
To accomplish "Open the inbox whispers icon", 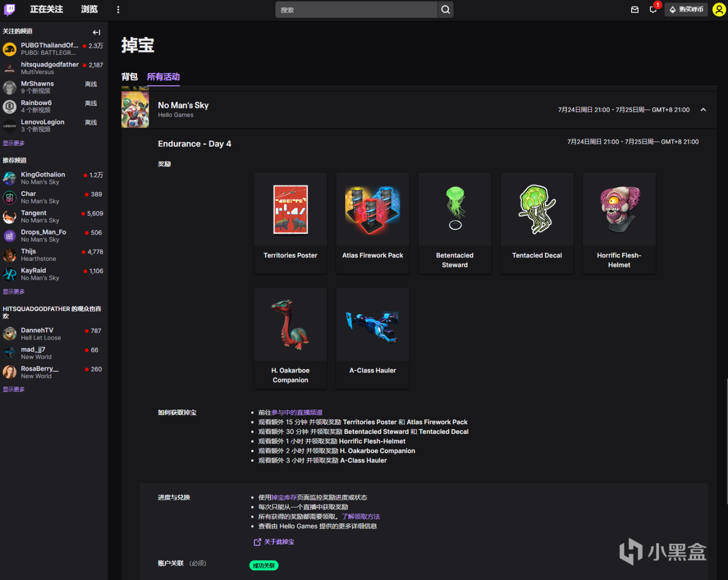I will [x=635, y=10].
